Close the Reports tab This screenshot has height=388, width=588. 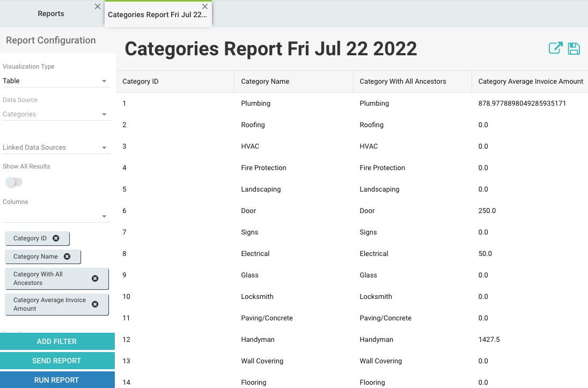[97, 6]
